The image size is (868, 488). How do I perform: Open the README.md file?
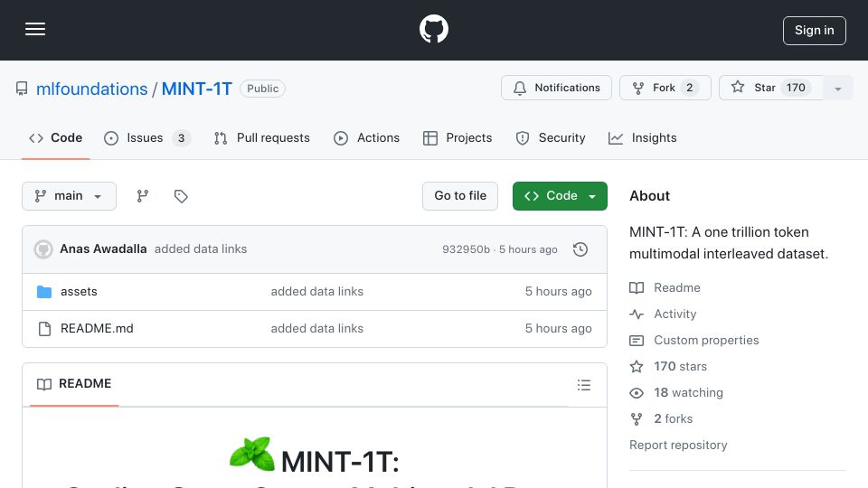97,329
